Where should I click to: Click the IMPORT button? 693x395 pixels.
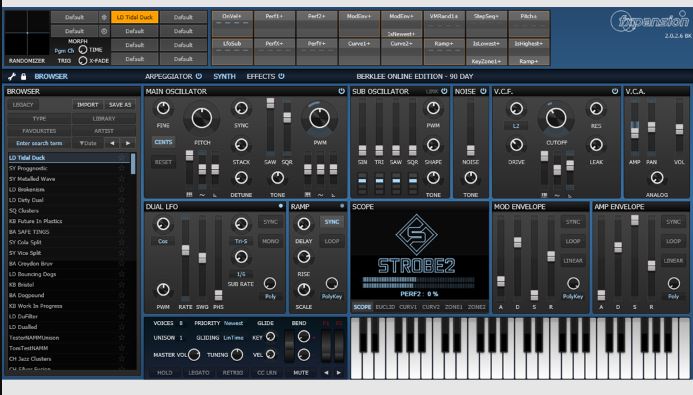88,105
